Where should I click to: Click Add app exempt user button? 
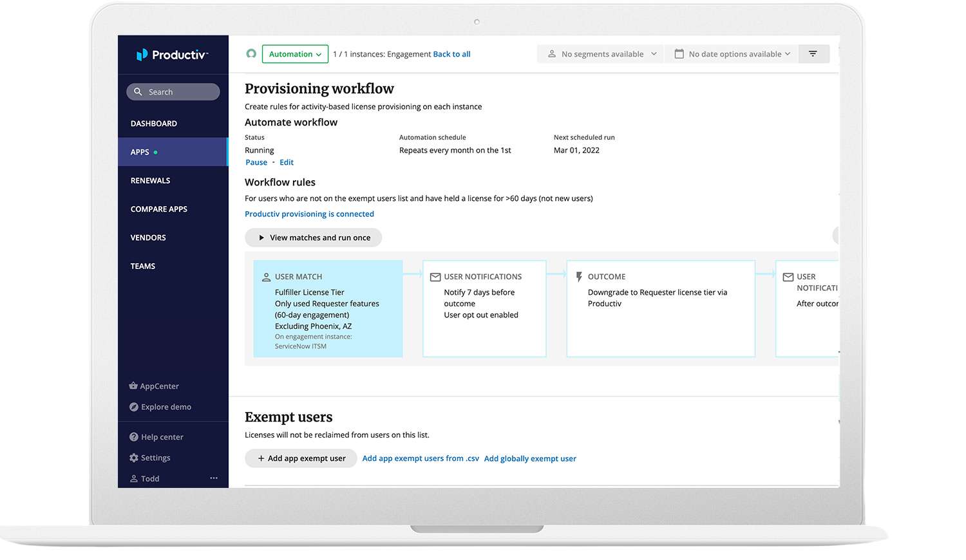tap(301, 458)
